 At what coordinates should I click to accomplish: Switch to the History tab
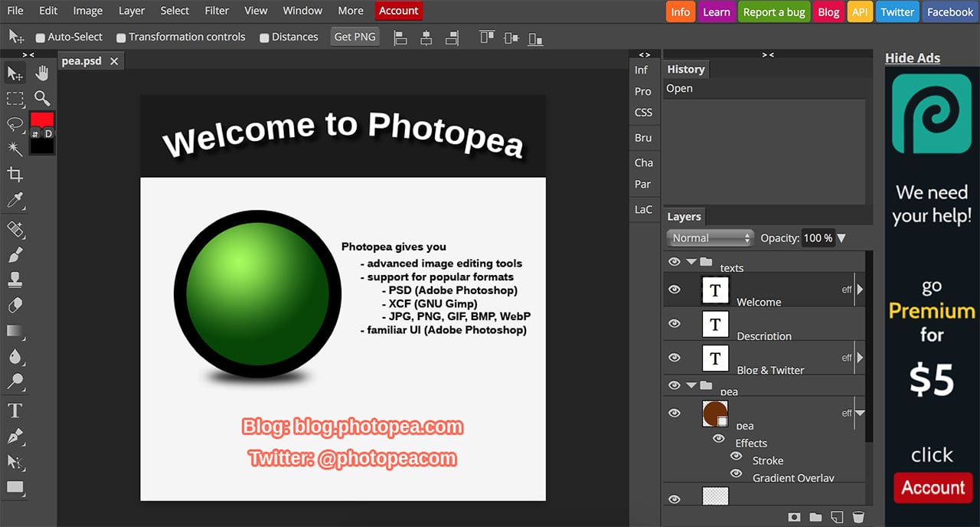(x=685, y=69)
